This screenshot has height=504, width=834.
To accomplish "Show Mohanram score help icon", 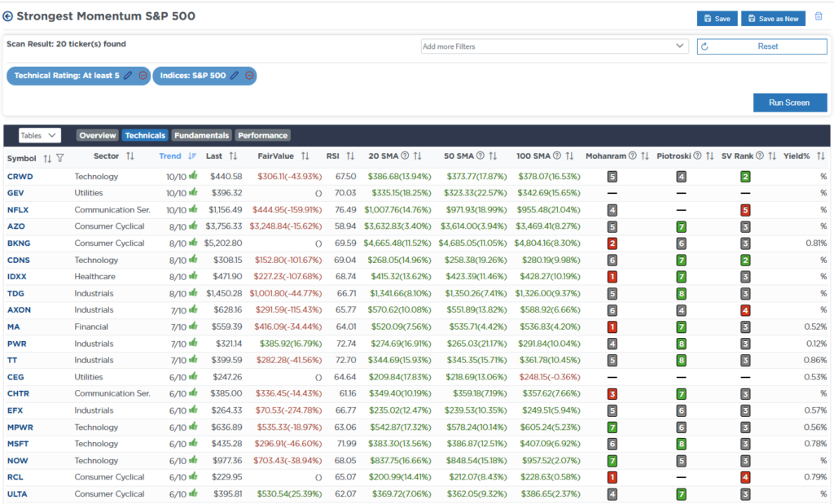I will pos(632,156).
